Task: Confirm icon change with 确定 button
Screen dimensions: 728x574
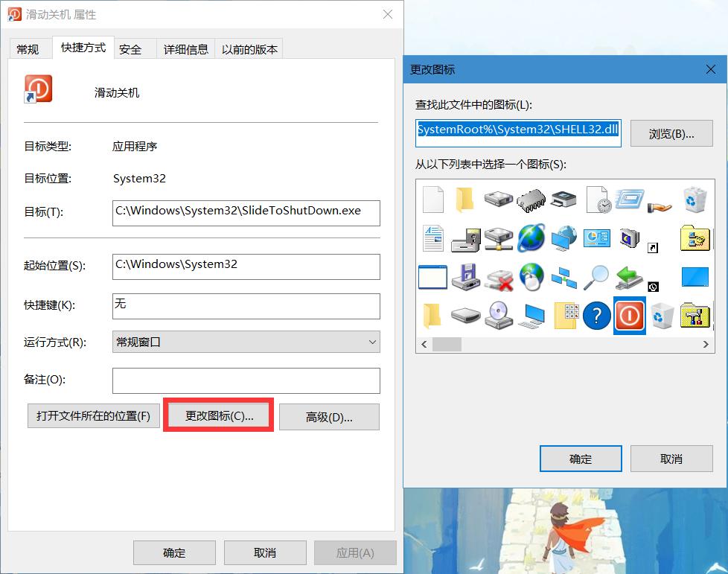Action: [x=581, y=459]
